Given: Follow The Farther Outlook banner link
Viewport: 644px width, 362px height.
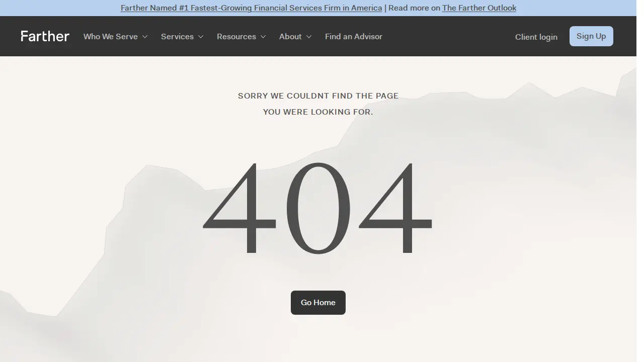Looking at the screenshot, I should pos(479,8).
